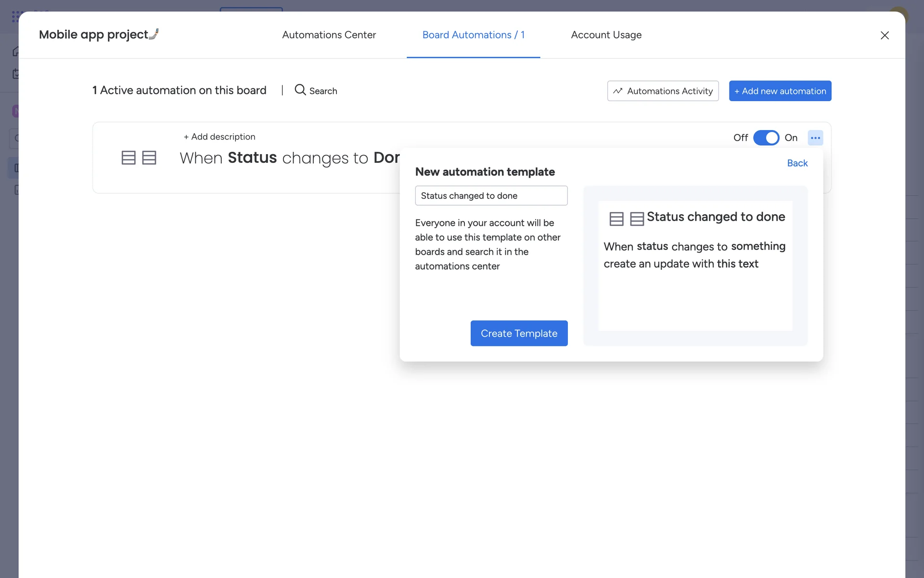The image size is (924, 578).
Task: Click the bold Status field in the automation sentence
Action: click(252, 158)
